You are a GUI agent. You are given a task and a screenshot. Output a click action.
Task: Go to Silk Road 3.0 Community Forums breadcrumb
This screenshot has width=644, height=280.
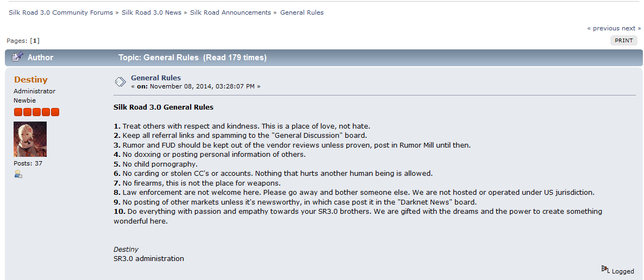coord(61,12)
